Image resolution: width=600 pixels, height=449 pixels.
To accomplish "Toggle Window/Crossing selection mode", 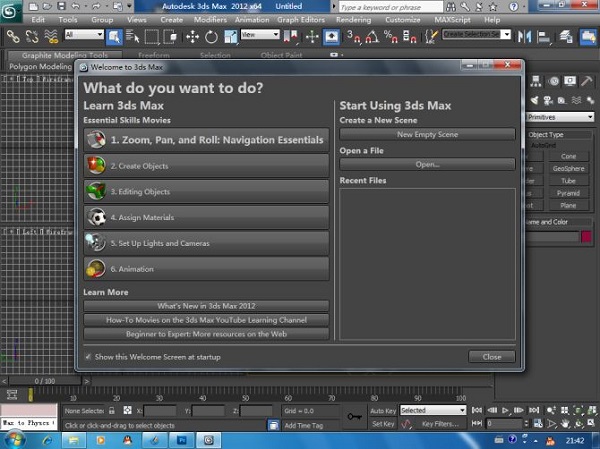I will (170, 37).
